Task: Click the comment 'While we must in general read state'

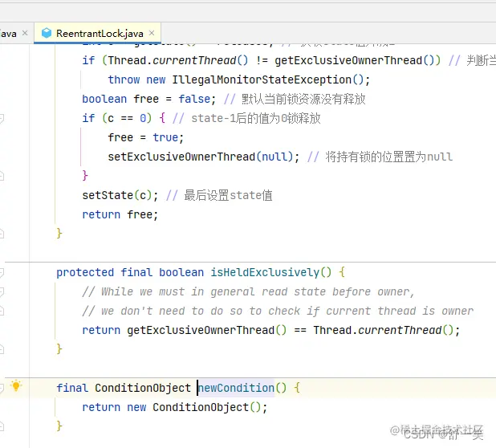Action: (248, 291)
